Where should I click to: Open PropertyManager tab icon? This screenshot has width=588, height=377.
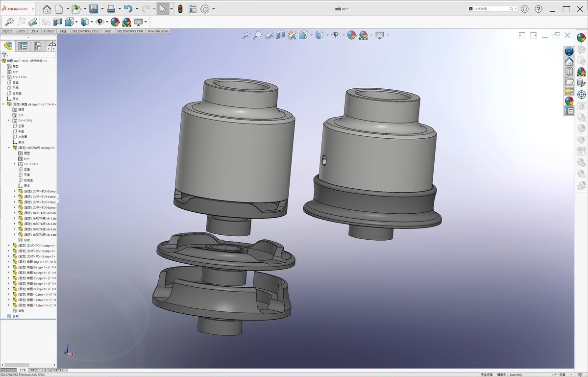(23, 46)
